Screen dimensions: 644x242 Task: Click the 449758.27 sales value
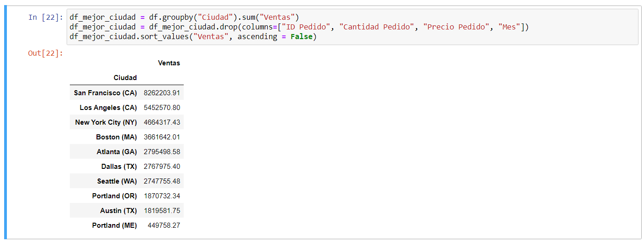click(x=164, y=225)
